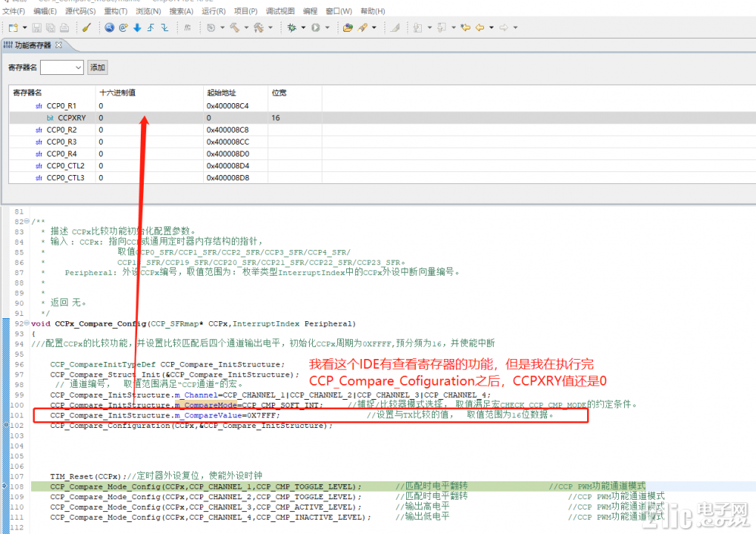The image size is (756, 534).
Task: Click the 起始地址 column header
Action: 236,93
